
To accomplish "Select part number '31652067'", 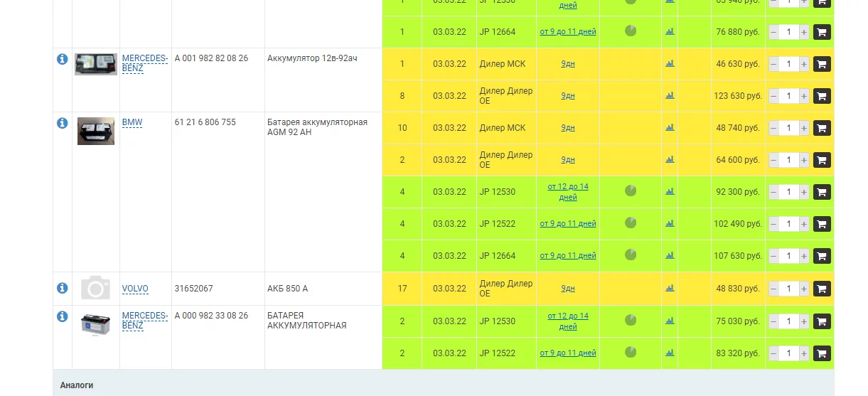I will pyautogui.click(x=193, y=289).
